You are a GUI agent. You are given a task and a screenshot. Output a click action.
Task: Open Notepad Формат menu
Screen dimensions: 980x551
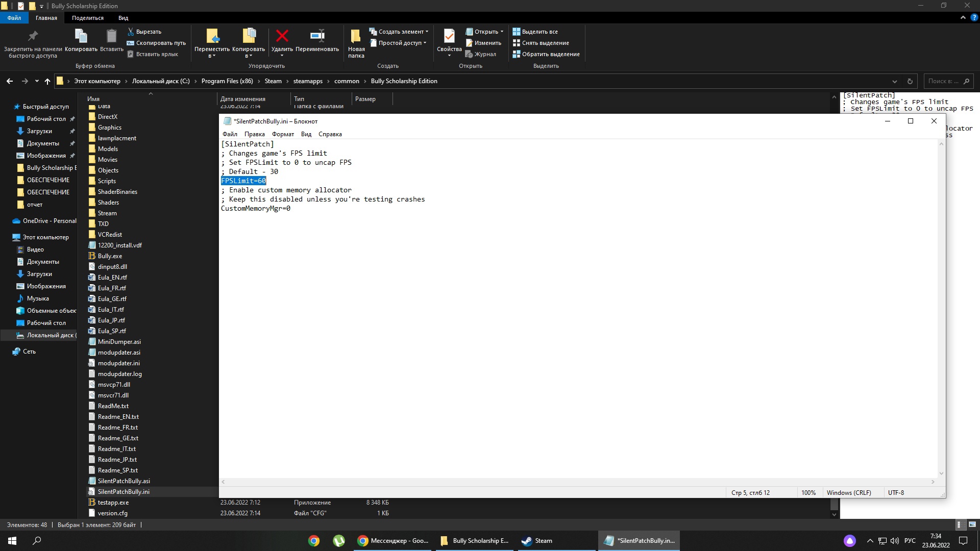pyautogui.click(x=283, y=134)
